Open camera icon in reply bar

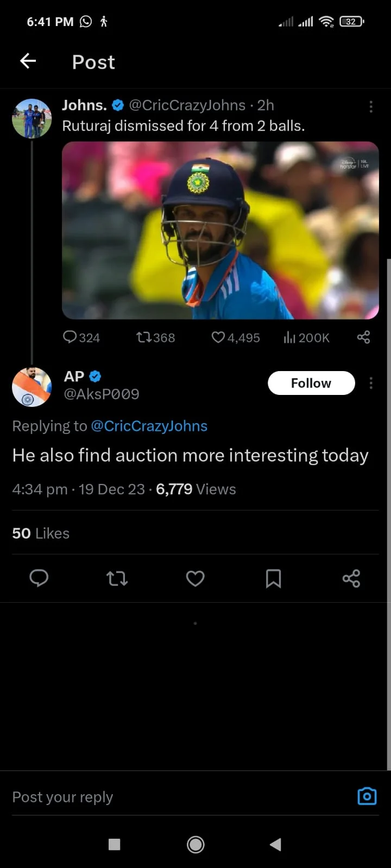click(367, 796)
